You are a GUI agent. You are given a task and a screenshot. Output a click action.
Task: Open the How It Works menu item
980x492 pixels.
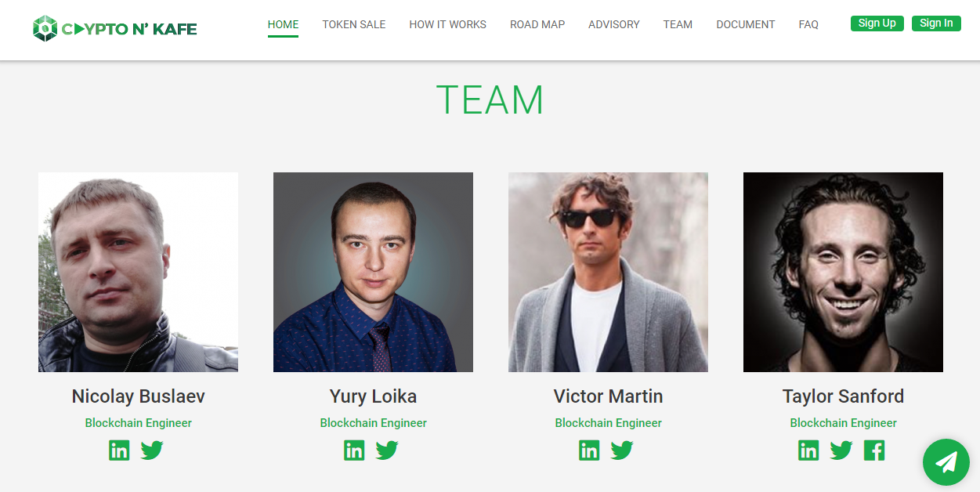[x=447, y=24]
